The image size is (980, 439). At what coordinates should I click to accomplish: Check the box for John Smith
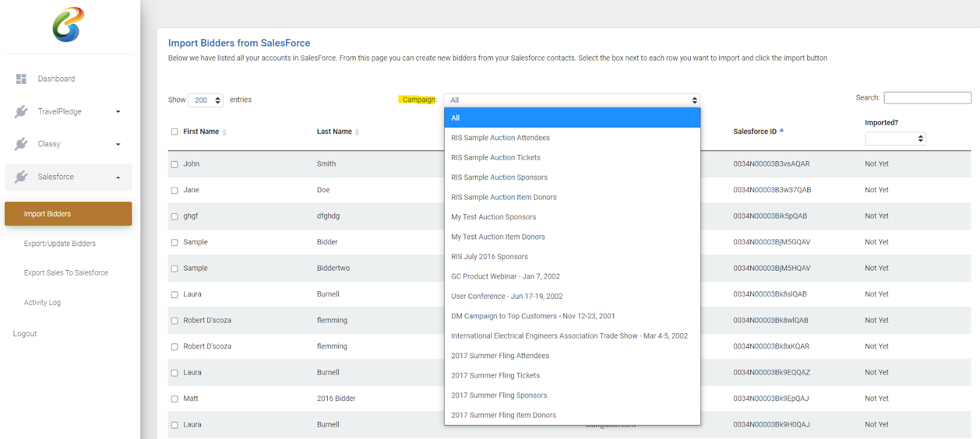click(x=175, y=164)
